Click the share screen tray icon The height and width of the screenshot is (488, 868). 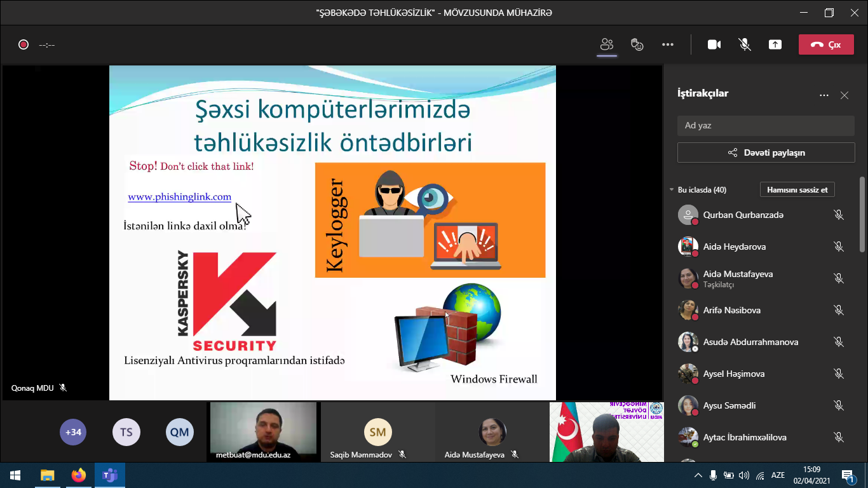[x=775, y=44]
